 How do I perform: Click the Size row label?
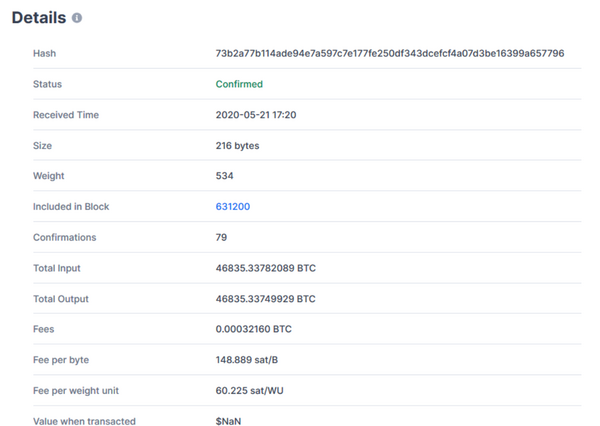tap(42, 146)
